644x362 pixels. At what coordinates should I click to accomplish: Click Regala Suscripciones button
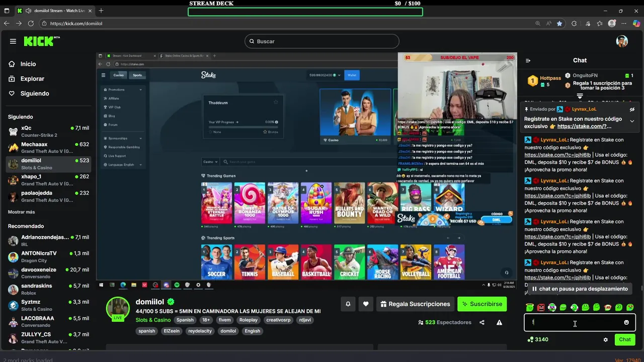[x=415, y=304]
